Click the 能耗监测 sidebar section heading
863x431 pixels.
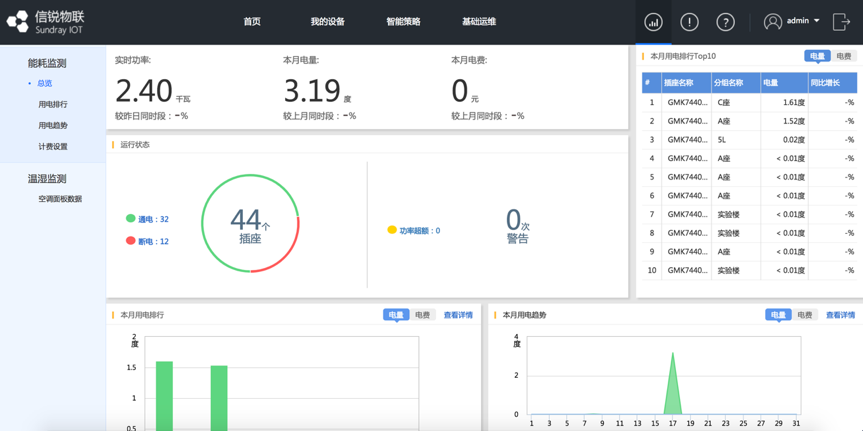[x=47, y=63]
